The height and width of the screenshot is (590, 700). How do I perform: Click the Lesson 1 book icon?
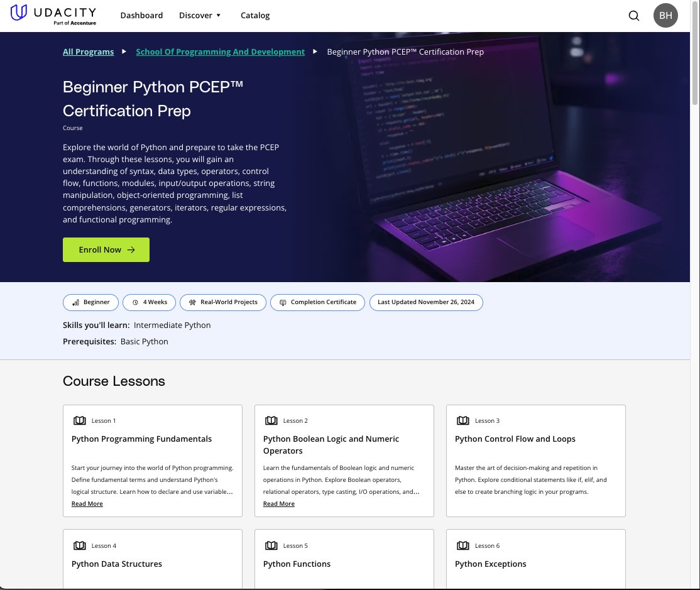point(79,420)
